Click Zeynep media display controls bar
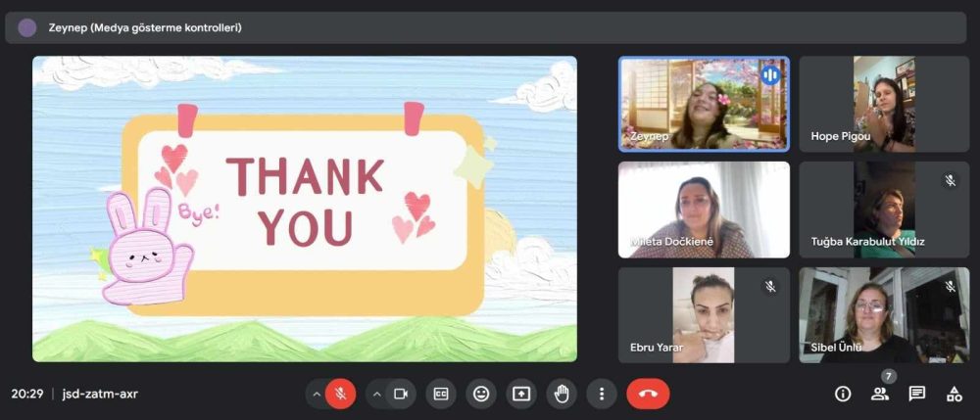This screenshot has height=420, width=980. click(486, 27)
